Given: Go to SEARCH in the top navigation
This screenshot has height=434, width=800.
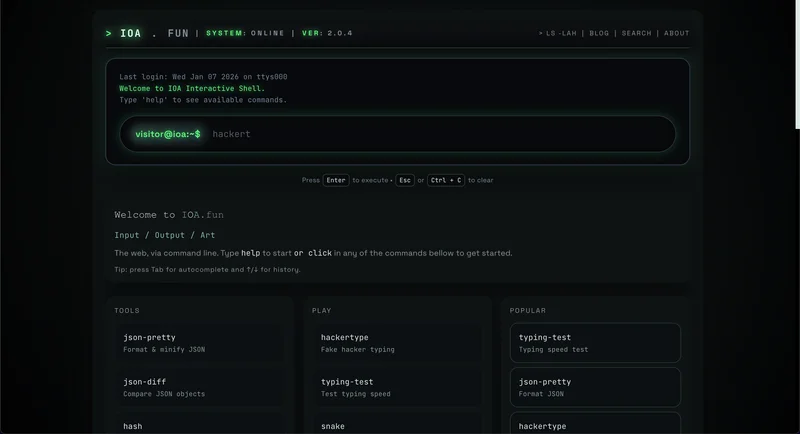Looking at the screenshot, I should click(636, 33).
